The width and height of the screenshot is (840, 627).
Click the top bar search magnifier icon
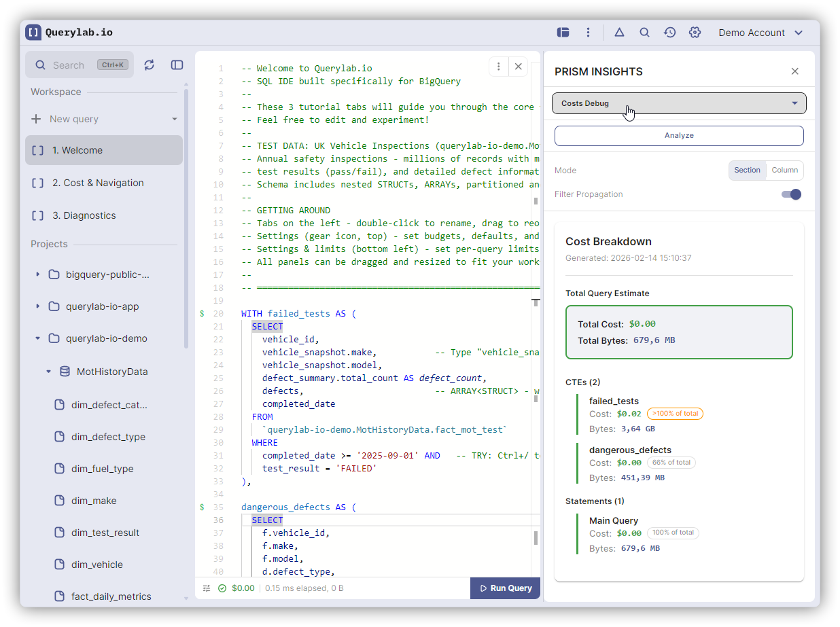click(644, 33)
